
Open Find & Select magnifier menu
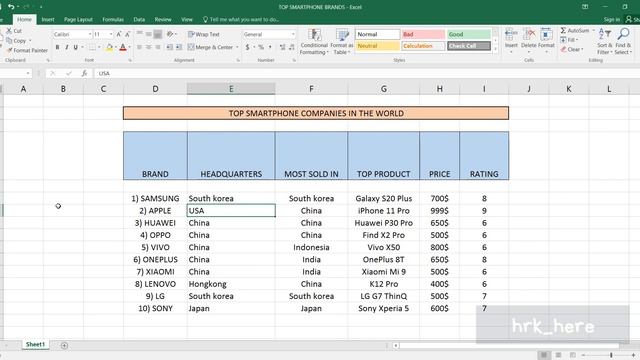point(623,42)
